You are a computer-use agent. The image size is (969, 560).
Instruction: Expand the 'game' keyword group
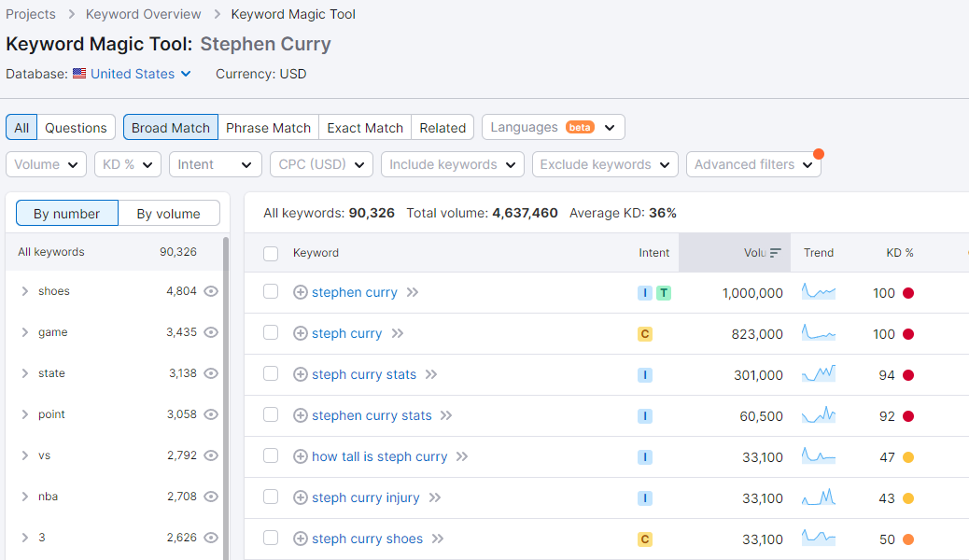pyautogui.click(x=24, y=332)
